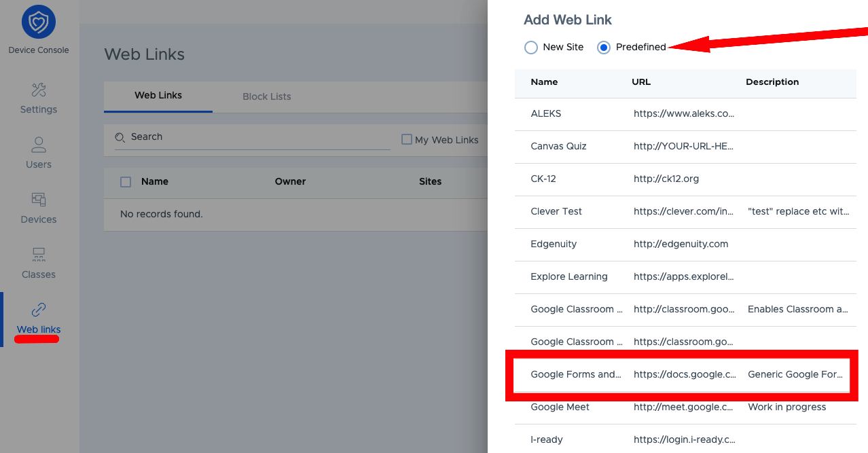Viewport: 868px width, 453px height.
Task: Click the http://ck12.org URL cell
Action: 666,179
